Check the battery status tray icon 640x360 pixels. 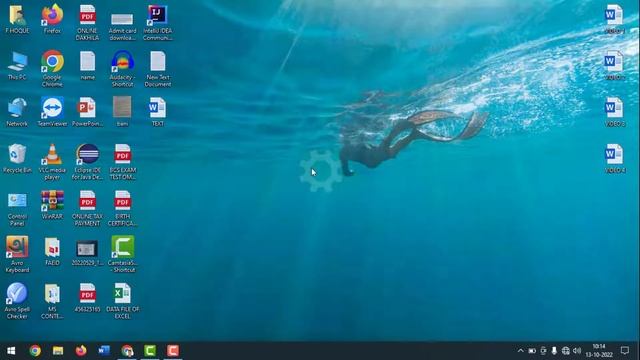tap(532, 351)
